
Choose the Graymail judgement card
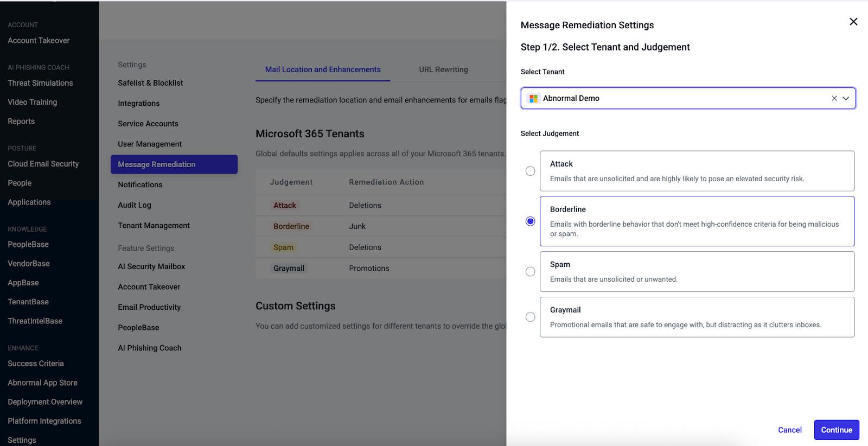pos(697,317)
